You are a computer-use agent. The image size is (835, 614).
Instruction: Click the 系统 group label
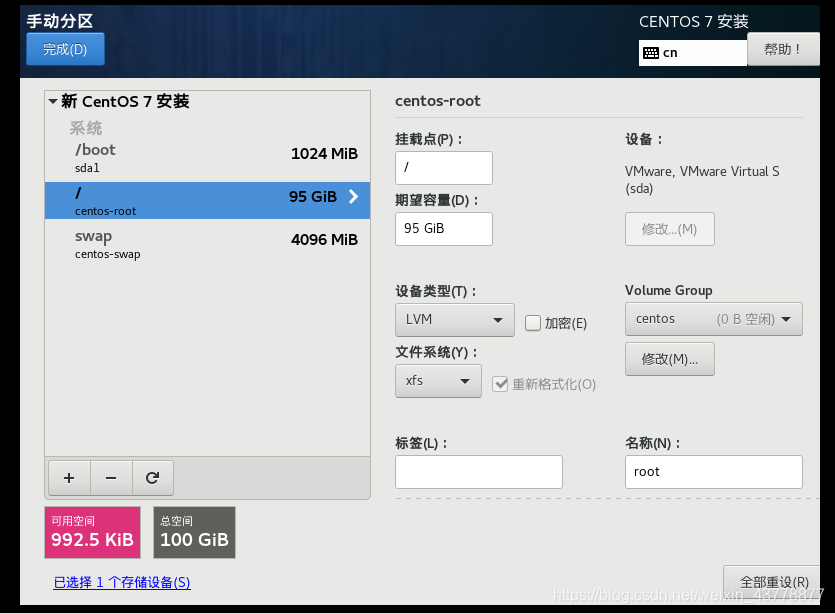[85, 128]
